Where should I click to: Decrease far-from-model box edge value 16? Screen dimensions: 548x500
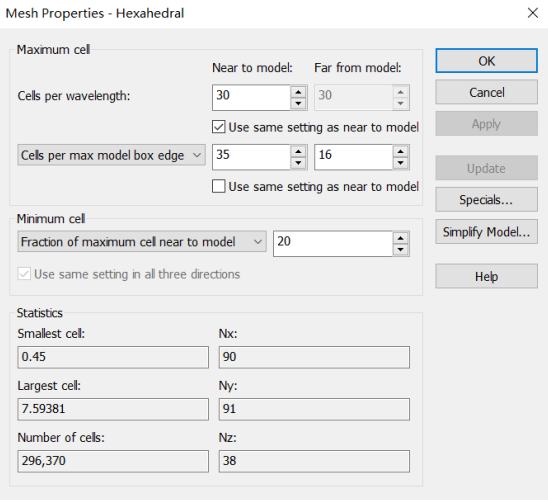pos(401,163)
